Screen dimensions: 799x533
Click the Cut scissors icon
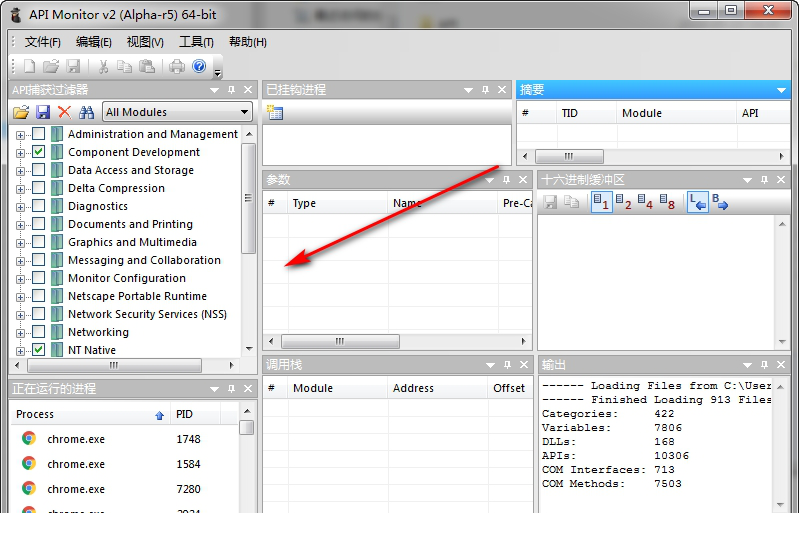(x=103, y=66)
